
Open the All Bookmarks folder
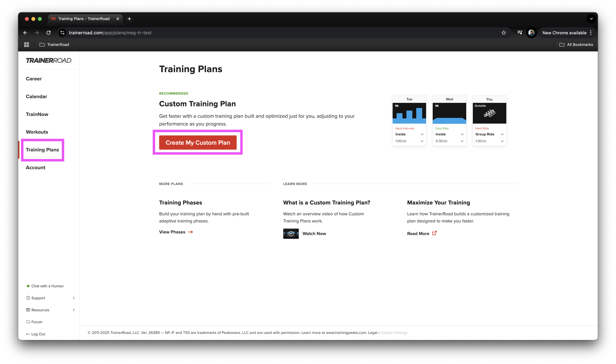coord(576,44)
